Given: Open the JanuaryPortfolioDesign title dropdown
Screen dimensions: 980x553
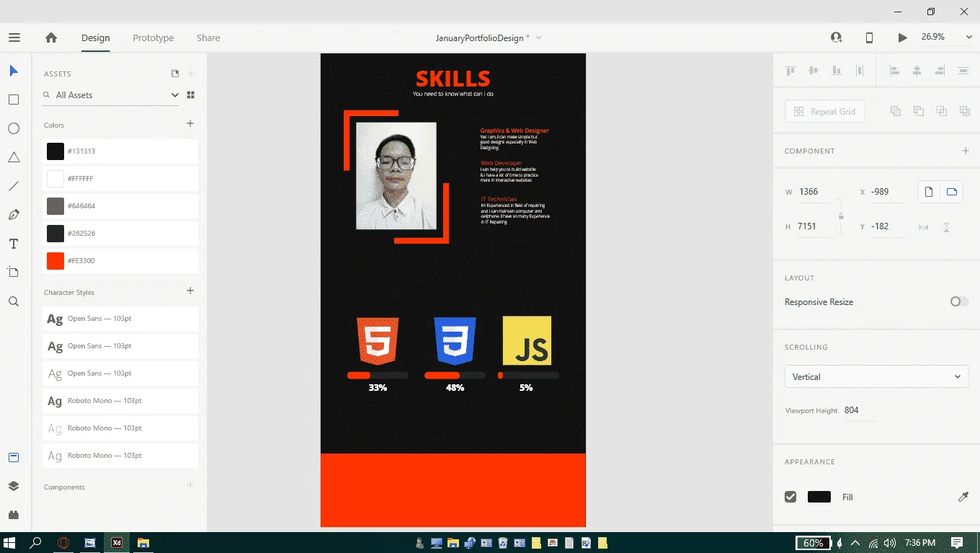Looking at the screenshot, I should [539, 37].
